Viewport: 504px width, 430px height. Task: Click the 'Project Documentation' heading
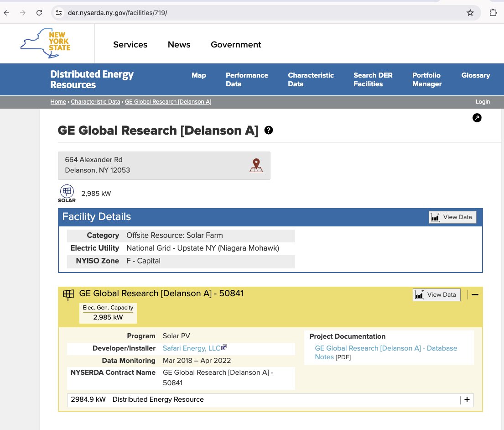(347, 336)
